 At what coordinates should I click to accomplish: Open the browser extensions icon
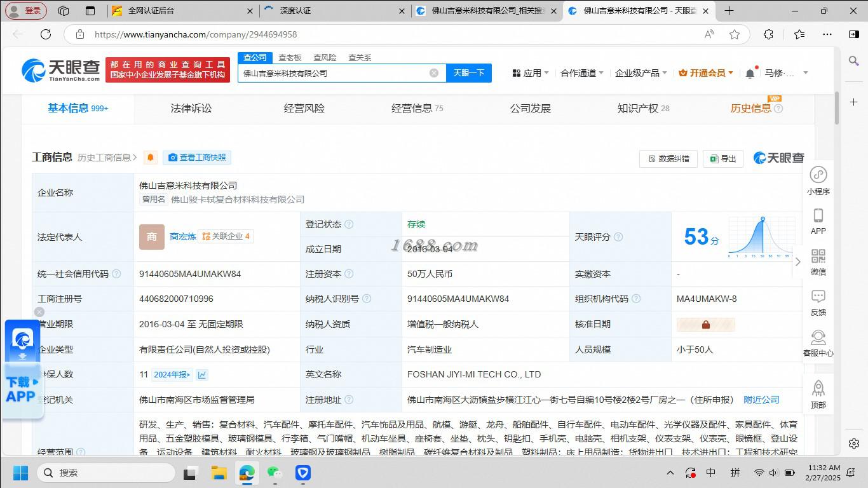pos(768,34)
